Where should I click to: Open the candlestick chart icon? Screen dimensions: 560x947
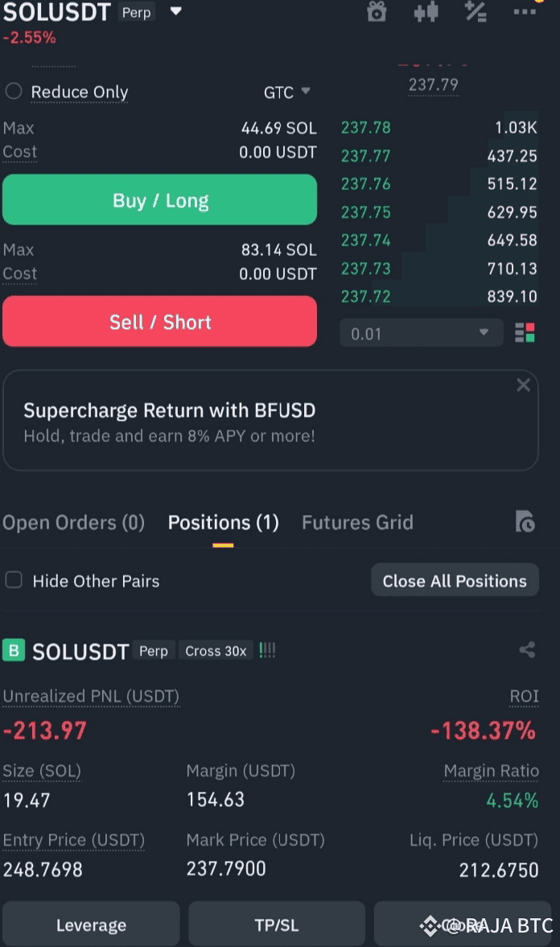pos(426,11)
